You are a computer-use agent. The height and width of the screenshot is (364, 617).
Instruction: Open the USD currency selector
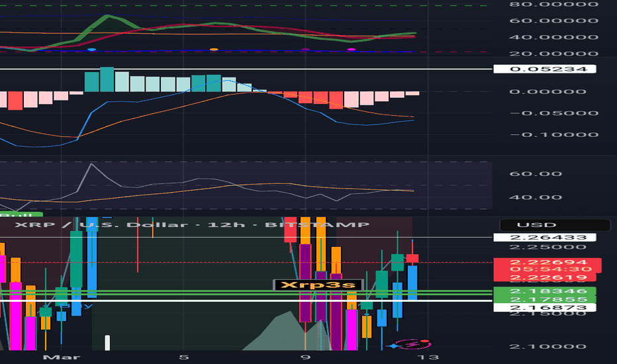pyautogui.click(x=554, y=225)
